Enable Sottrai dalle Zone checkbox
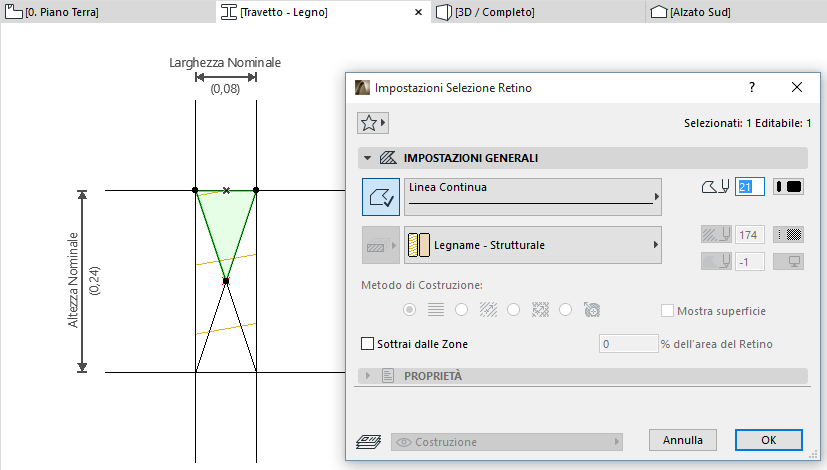 tap(367, 344)
